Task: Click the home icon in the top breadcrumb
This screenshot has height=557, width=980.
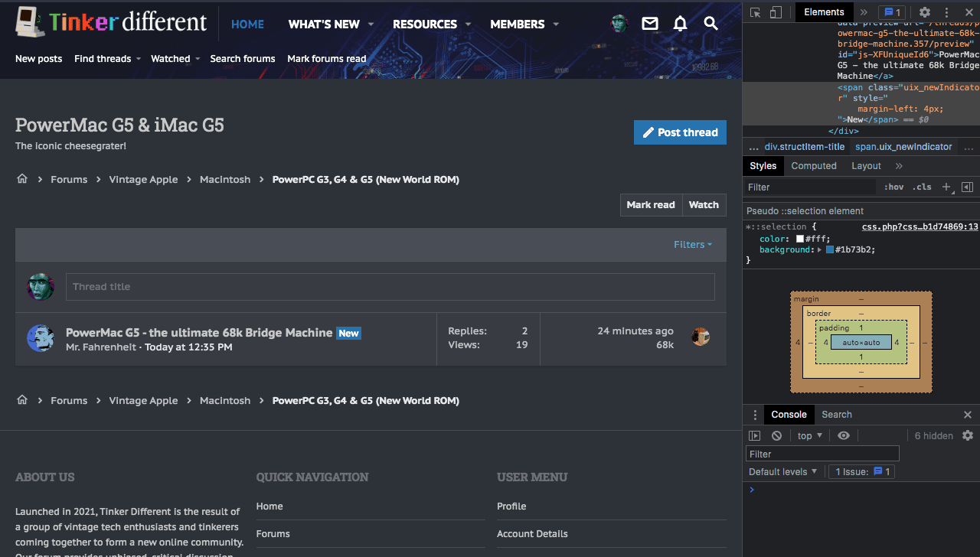Action: coord(22,179)
